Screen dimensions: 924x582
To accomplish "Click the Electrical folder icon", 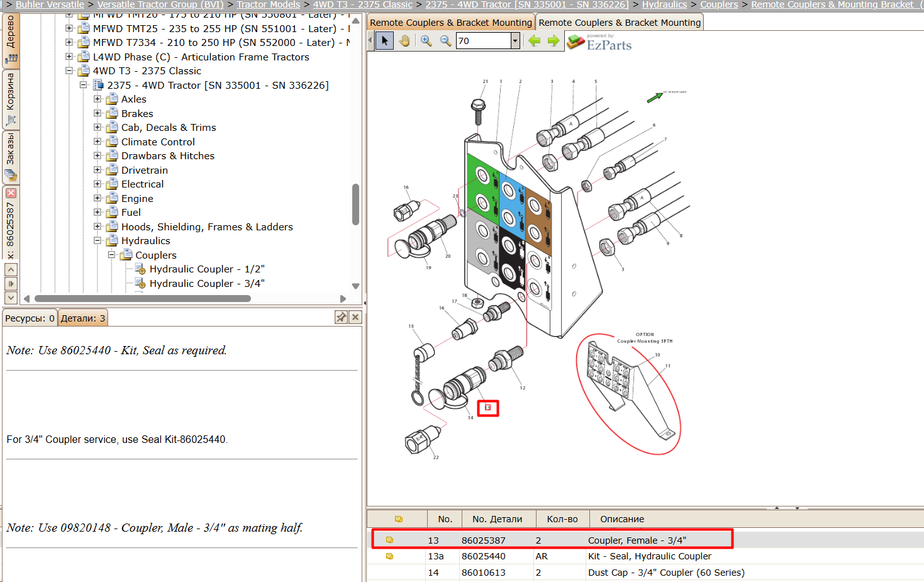I will click(x=112, y=184).
